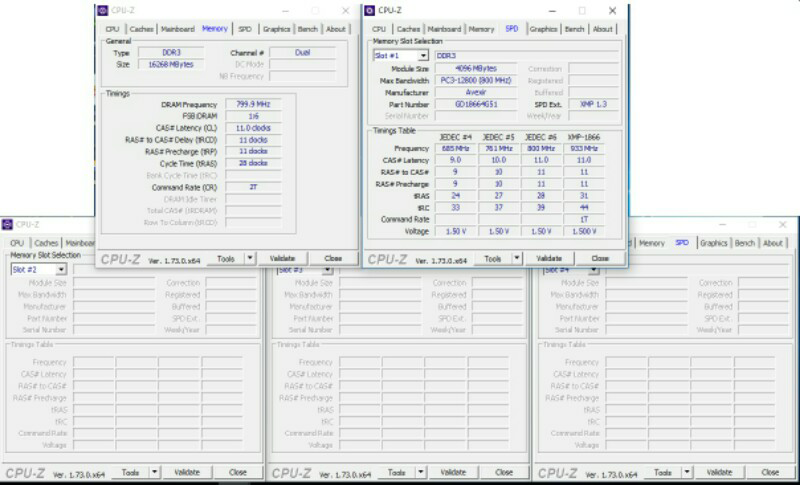Click Validate in the Memory window
800x485 pixels.
[282, 259]
